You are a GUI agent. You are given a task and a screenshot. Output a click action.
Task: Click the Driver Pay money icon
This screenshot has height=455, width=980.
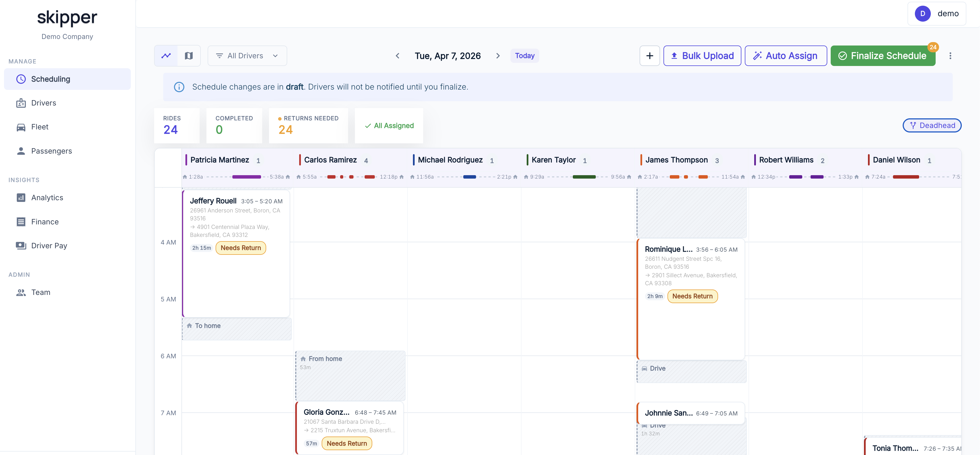coord(21,246)
